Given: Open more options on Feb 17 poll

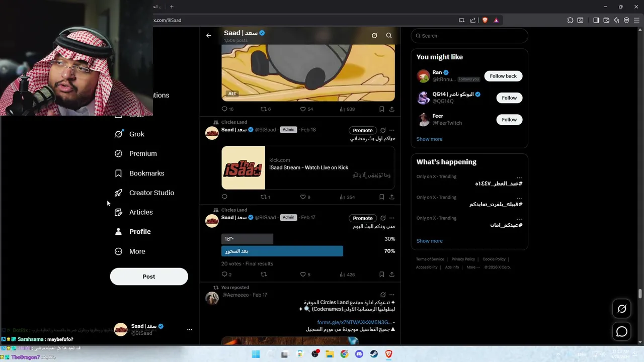Looking at the screenshot, I should pos(392,218).
